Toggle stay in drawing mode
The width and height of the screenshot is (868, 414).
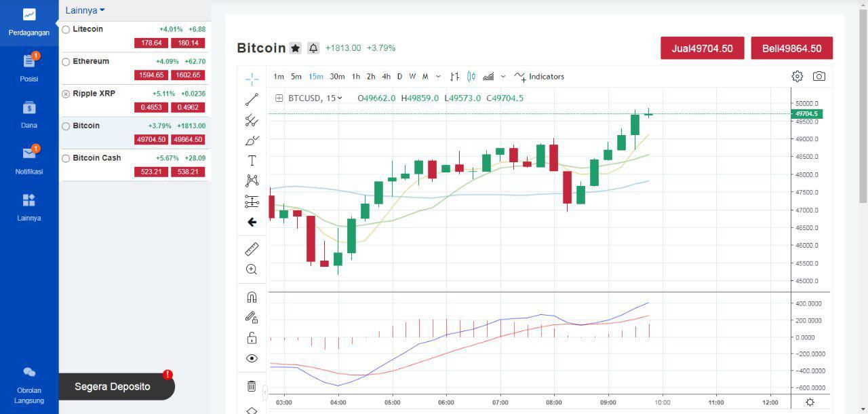coord(252,317)
